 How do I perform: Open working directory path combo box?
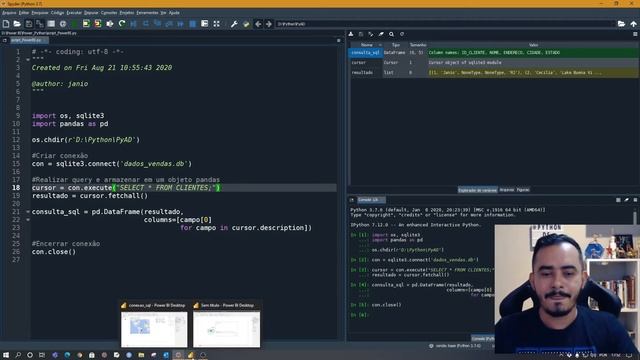[445, 24]
